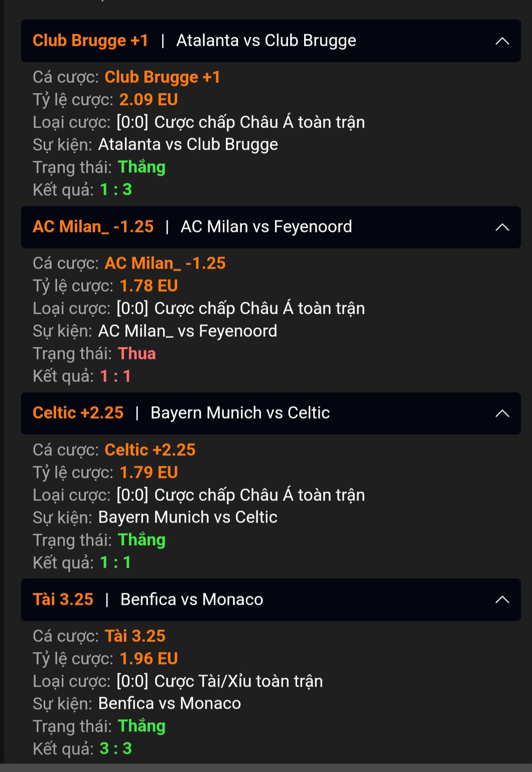Tap the orange Celtic +2.25 header title
Image resolution: width=532 pixels, height=772 pixels.
pyautogui.click(x=78, y=413)
